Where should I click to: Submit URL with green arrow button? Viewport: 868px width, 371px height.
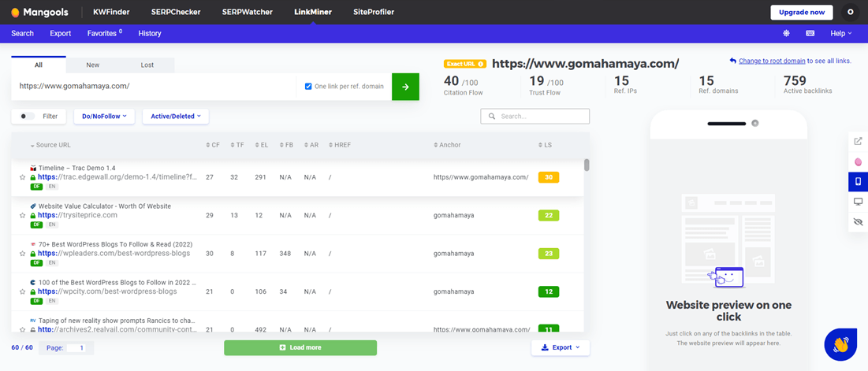[405, 87]
